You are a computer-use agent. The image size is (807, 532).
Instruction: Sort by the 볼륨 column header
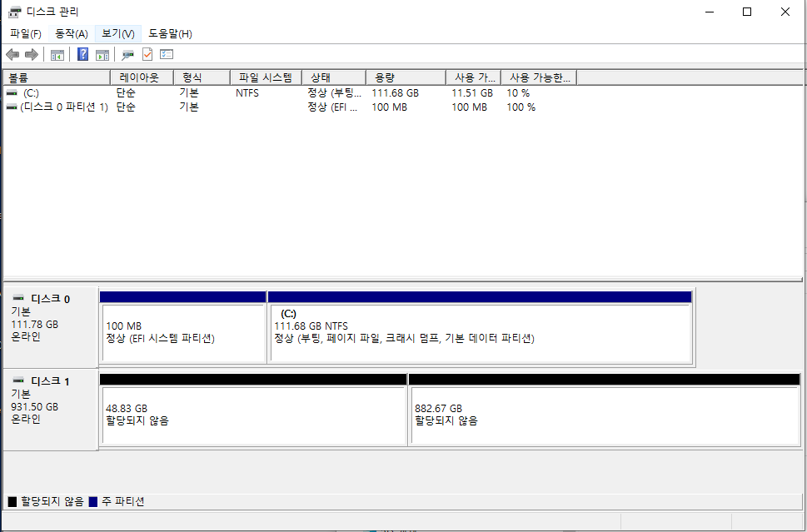[56, 77]
